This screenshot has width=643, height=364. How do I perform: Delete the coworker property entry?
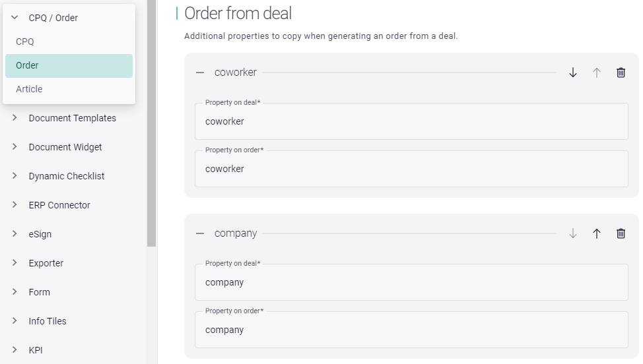click(x=621, y=73)
